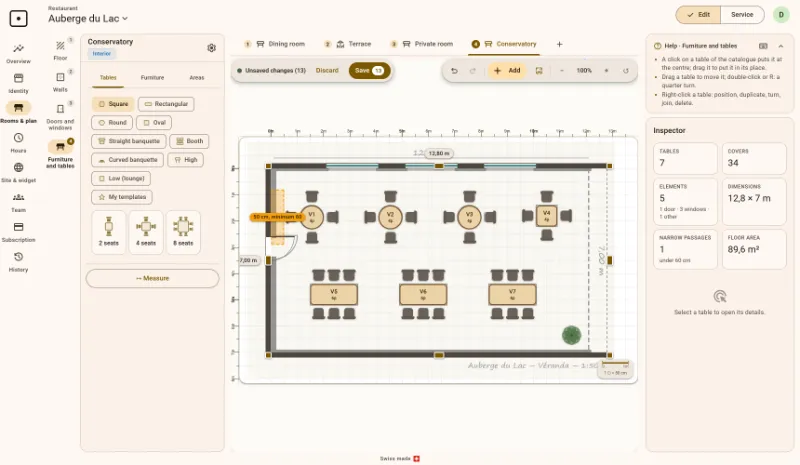
Task: Discard unsaved changes
Action: (327, 70)
